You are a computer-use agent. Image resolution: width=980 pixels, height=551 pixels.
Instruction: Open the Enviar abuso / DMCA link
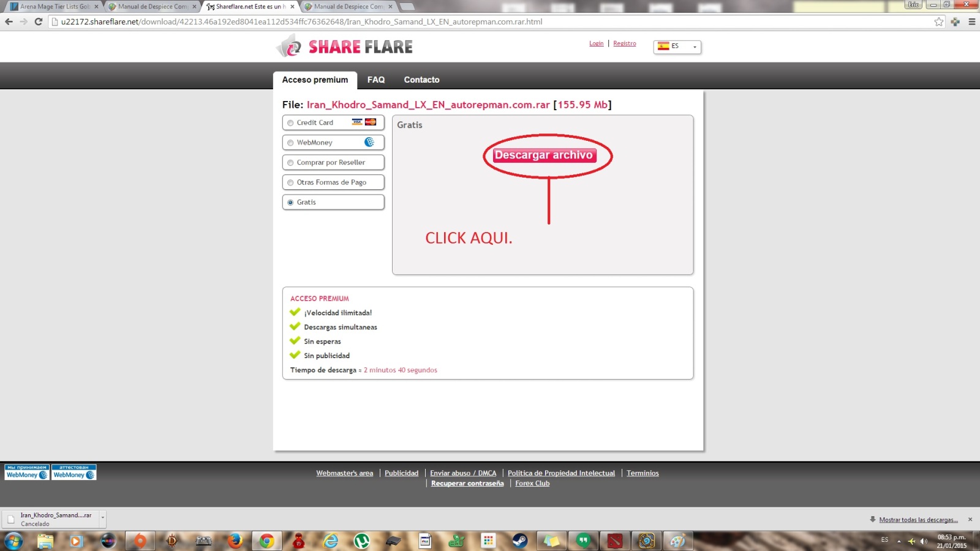[463, 473]
